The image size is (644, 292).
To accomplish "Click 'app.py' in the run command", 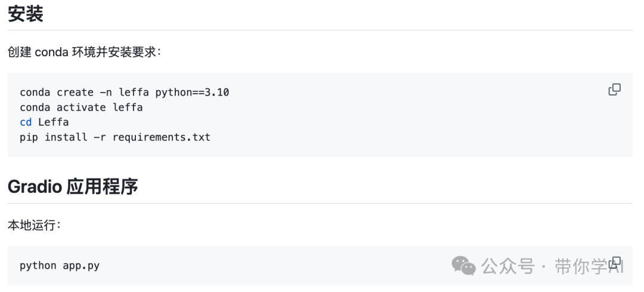I will click(x=81, y=266).
